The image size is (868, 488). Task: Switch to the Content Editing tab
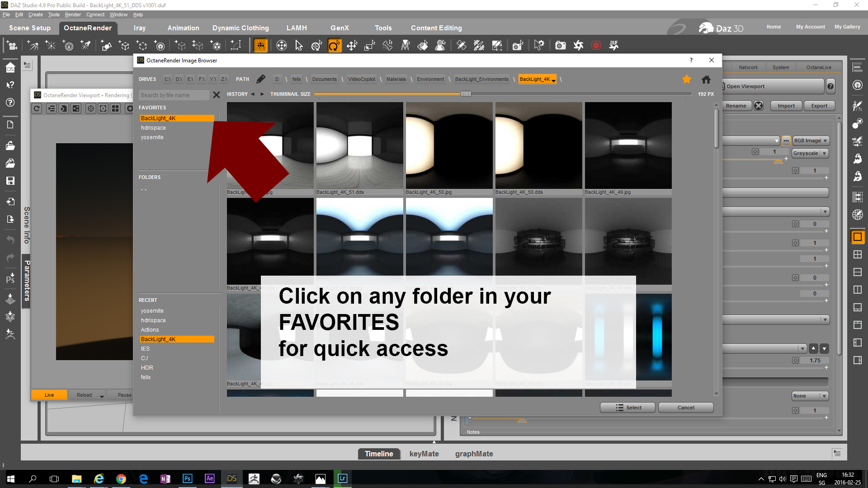coord(436,28)
